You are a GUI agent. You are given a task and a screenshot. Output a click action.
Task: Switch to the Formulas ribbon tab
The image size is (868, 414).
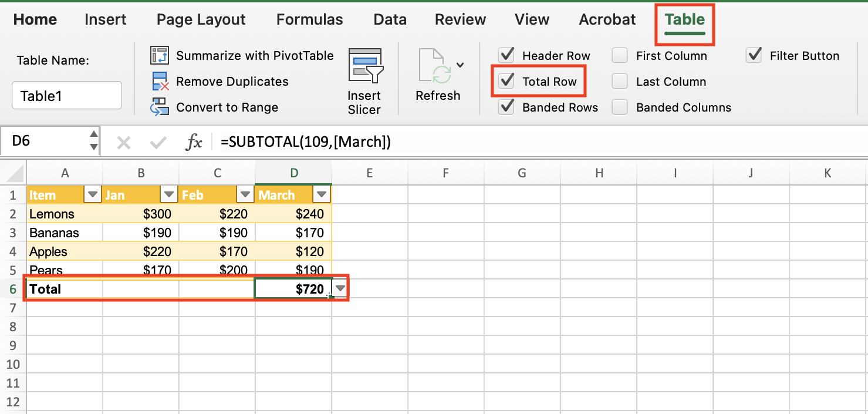(x=309, y=19)
